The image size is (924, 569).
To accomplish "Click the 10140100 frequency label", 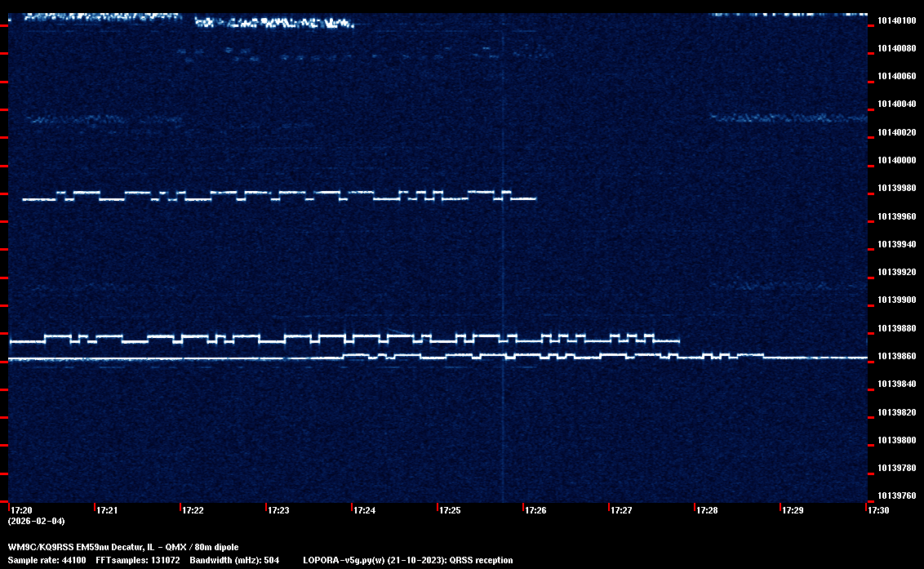I will click(x=896, y=20).
